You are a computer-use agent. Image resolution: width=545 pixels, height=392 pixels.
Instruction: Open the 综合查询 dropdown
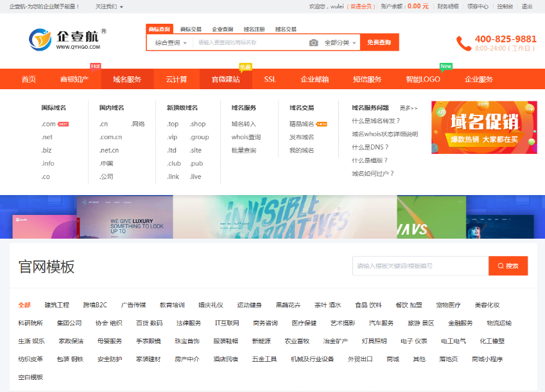pos(171,42)
